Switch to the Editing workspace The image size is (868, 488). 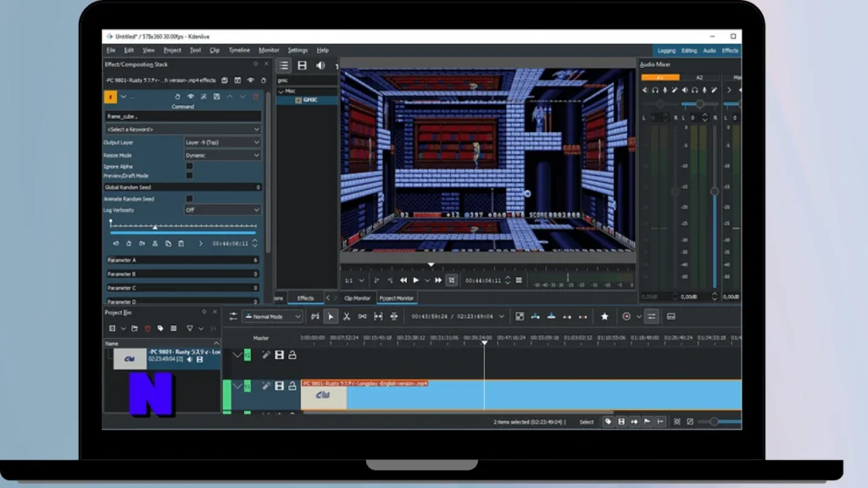[689, 51]
